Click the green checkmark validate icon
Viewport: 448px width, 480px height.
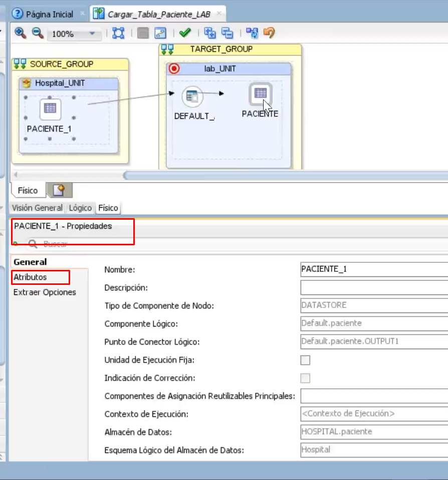click(185, 33)
